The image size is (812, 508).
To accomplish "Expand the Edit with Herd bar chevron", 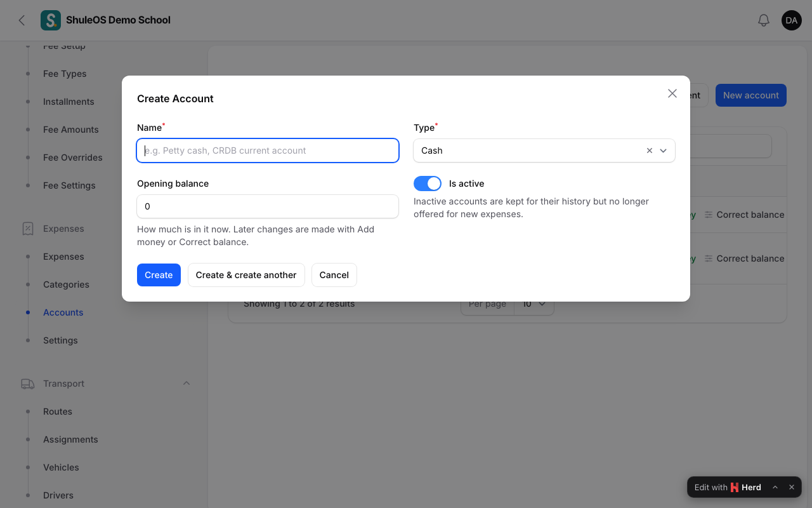I will (775, 488).
